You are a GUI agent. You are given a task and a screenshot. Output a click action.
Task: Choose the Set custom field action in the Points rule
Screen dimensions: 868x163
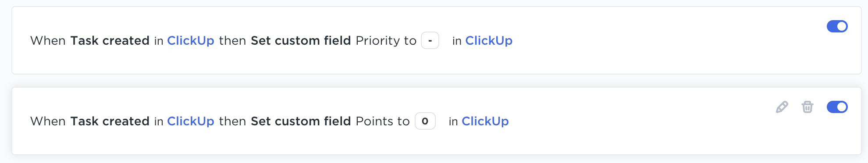(301, 121)
